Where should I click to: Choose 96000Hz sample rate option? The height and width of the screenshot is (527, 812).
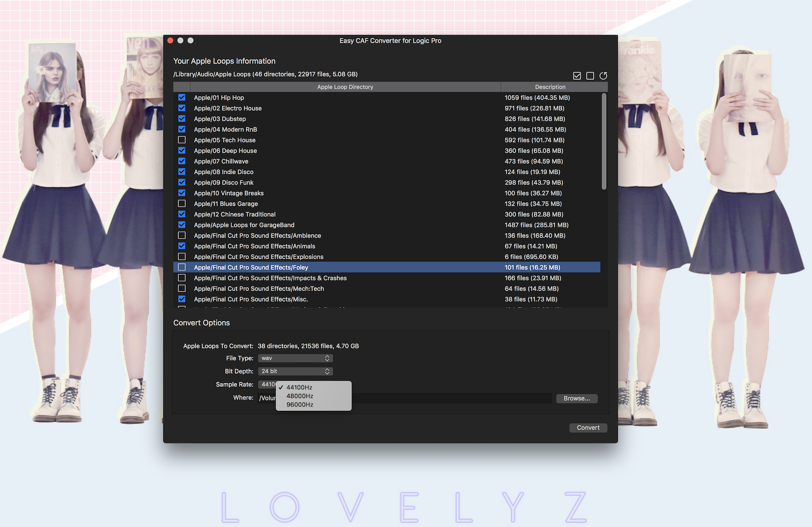(300, 405)
